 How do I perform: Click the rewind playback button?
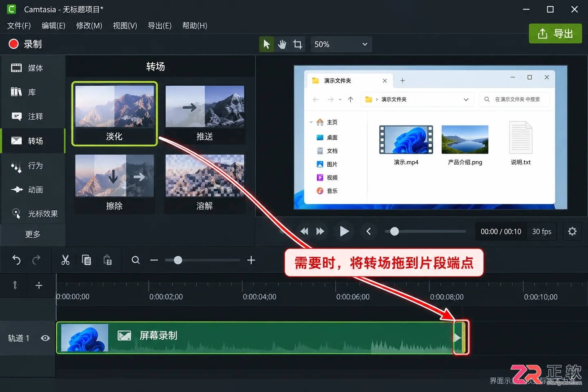304,232
